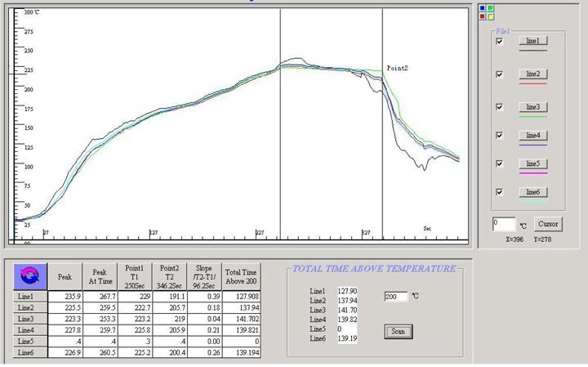The image size is (588, 367).
Task: Click the line2 button
Action: click(532, 74)
